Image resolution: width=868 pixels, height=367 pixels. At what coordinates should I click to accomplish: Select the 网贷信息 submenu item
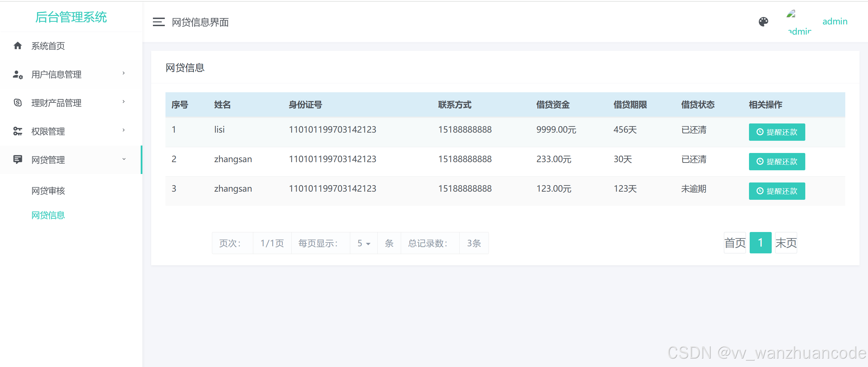[x=48, y=215]
